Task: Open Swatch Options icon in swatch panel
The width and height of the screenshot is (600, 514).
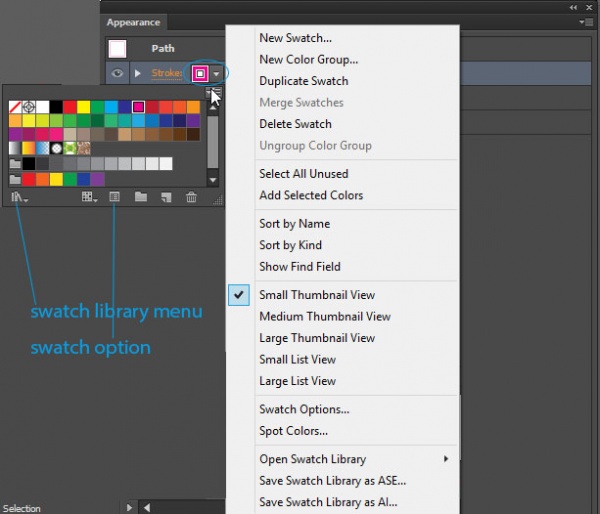Action: click(115, 198)
